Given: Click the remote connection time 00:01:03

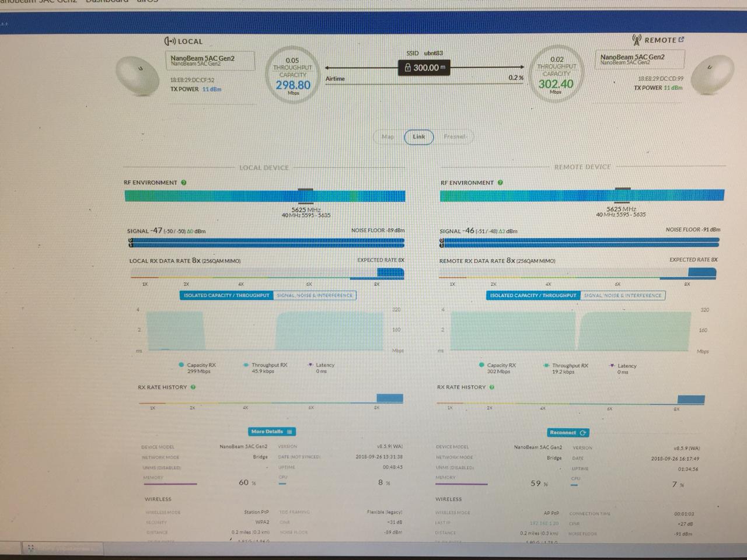Looking at the screenshot, I should coord(684,514).
